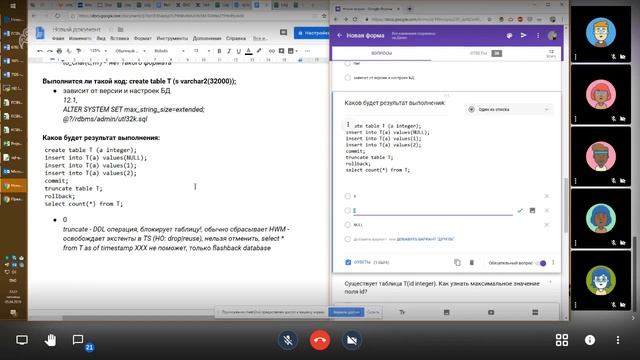The image size is (640, 360).
Task: Open the text color picker in Docs
Action: (249, 51)
